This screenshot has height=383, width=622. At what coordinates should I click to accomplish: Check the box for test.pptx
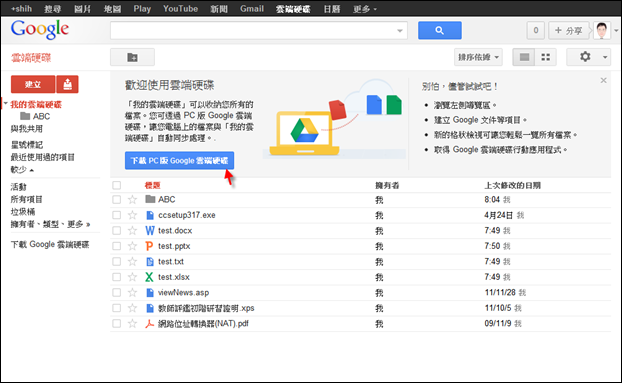[116, 246]
